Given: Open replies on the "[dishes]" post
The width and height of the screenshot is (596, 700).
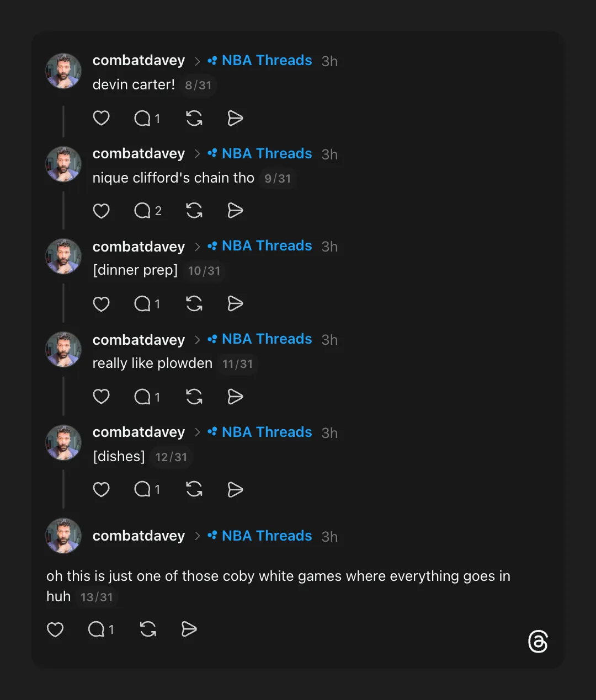Looking at the screenshot, I should pyautogui.click(x=143, y=489).
